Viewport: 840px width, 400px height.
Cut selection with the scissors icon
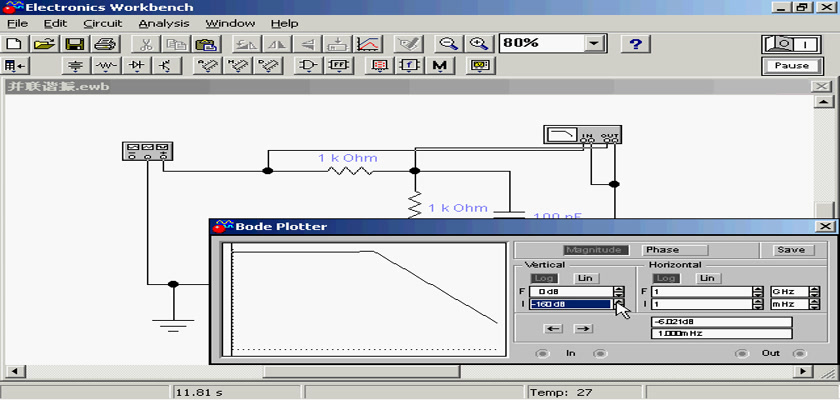(x=144, y=44)
